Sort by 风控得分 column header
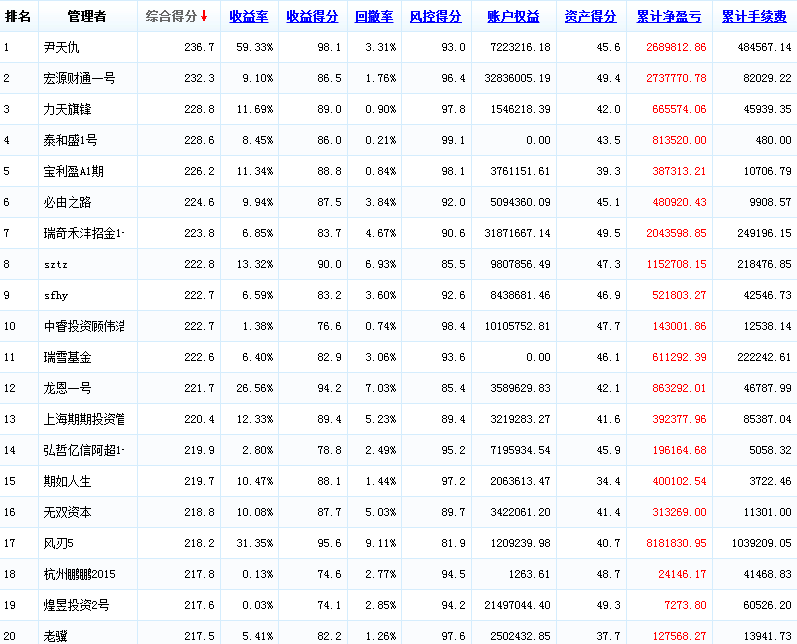 tap(436, 17)
